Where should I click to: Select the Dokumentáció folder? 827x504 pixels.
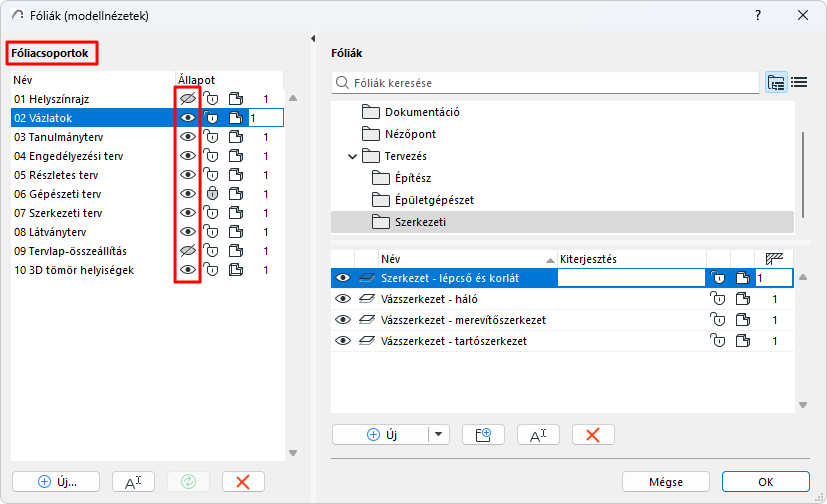(x=422, y=112)
